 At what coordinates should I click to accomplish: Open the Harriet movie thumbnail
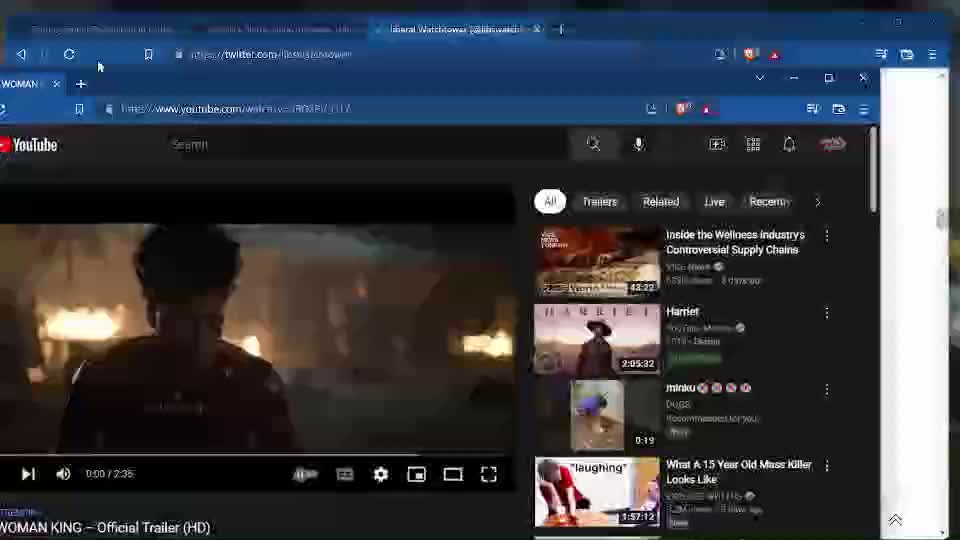click(598, 339)
